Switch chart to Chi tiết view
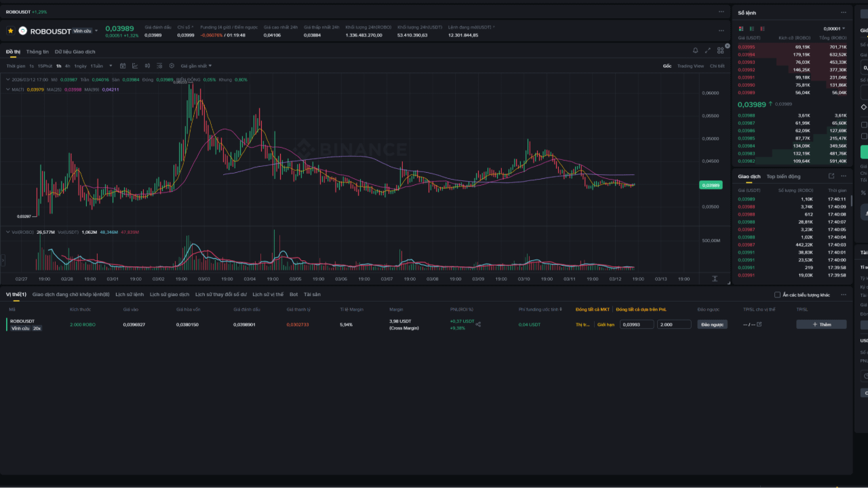 coord(717,66)
